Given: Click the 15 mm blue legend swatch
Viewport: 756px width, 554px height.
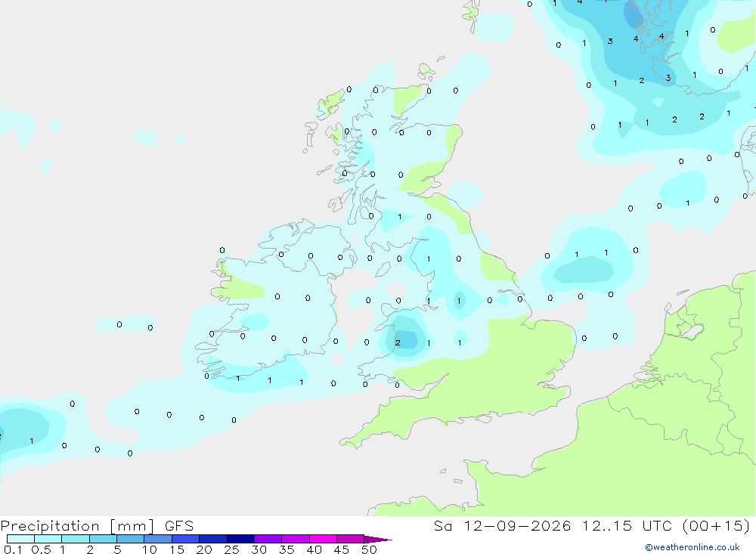Looking at the screenshot, I should click(x=186, y=539).
